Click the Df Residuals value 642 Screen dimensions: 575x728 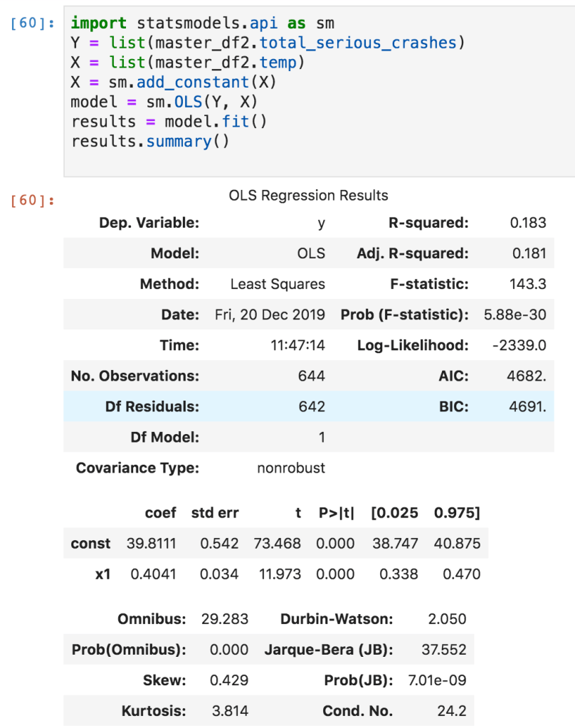tap(312, 407)
